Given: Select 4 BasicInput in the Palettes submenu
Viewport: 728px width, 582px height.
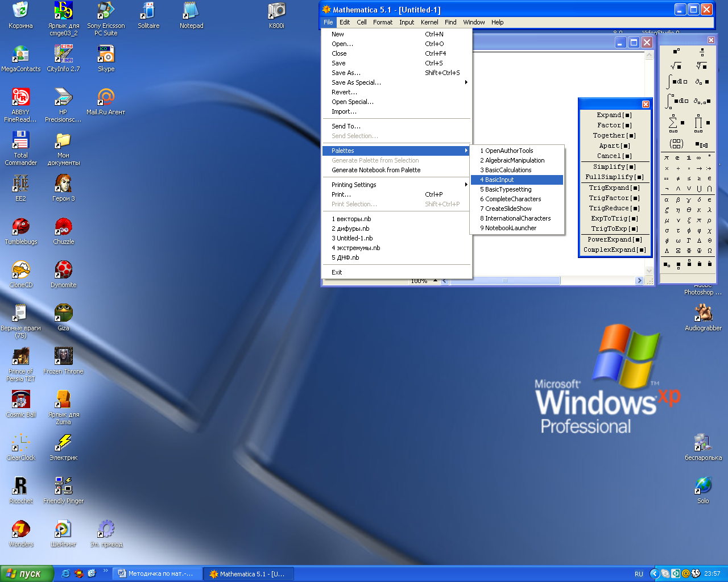Looking at the screenshot, I should tap(517, 180).
